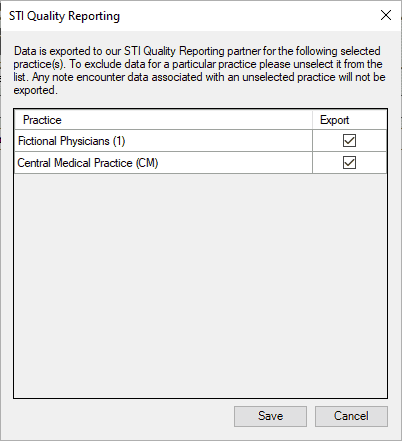The height and width of the screenshot is (441, 402).
Task: Click the line starting 'Data is exported'
Action: tap(197, 51)
